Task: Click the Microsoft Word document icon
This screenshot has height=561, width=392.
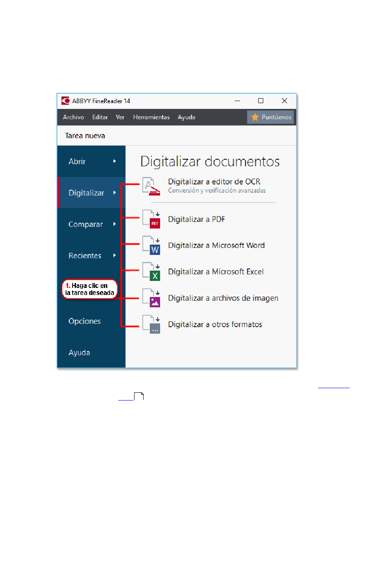Action: (151, 245)
